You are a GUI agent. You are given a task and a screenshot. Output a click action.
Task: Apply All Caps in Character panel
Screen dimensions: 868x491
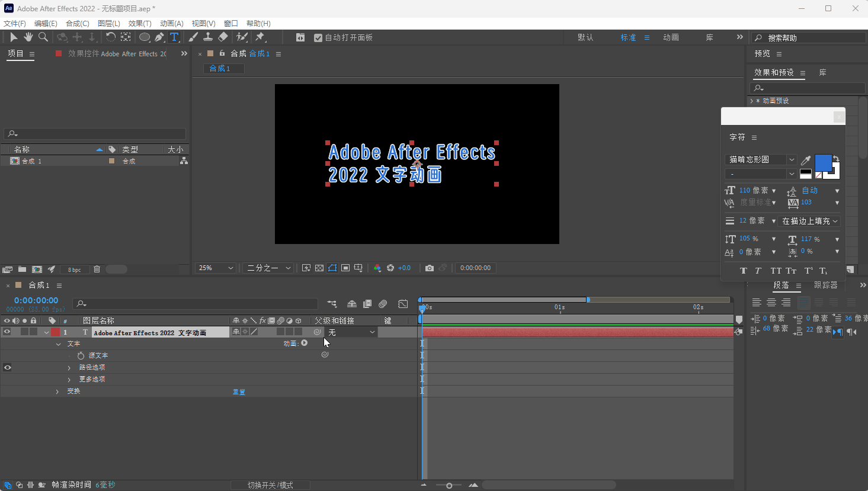point(776,271)
